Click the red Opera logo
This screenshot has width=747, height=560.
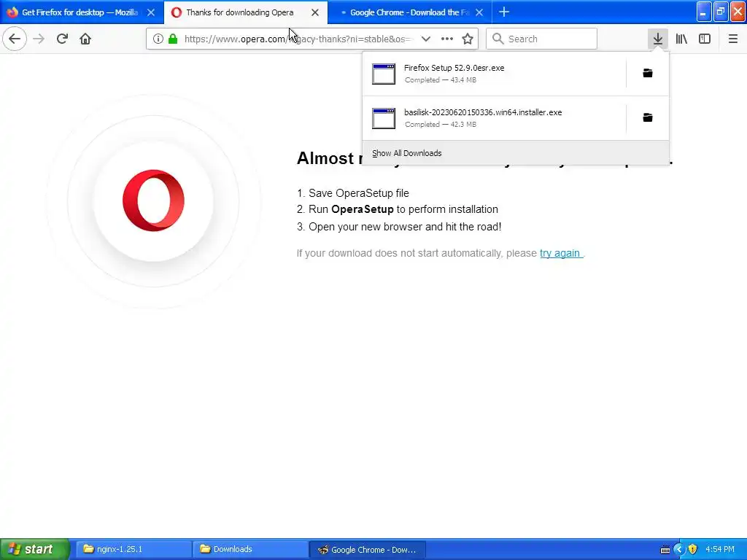[x=153, y=201]
